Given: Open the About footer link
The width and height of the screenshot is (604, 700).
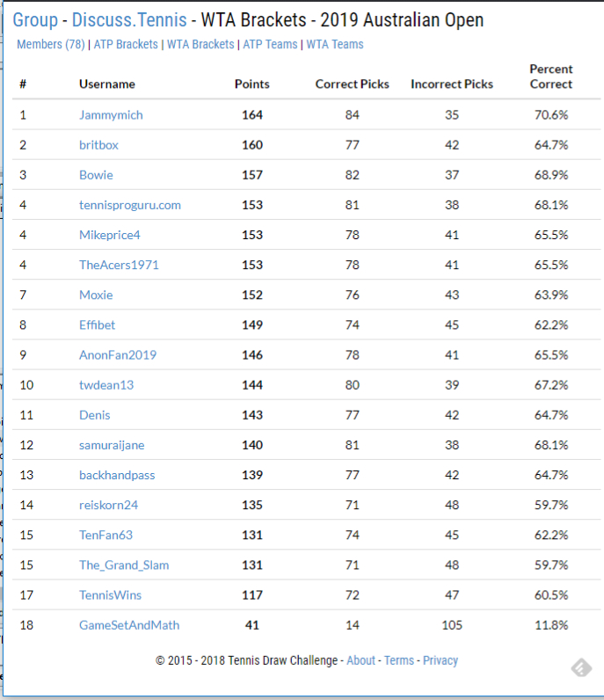Looking at the screenshot, I should point(360,660).
